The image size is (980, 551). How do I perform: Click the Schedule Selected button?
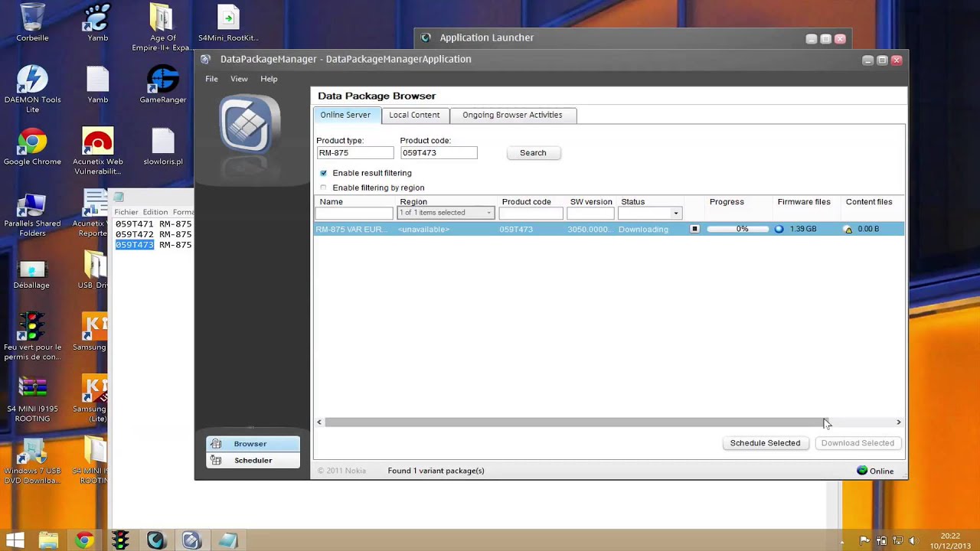pyautogui.click(x=765, y=443)
